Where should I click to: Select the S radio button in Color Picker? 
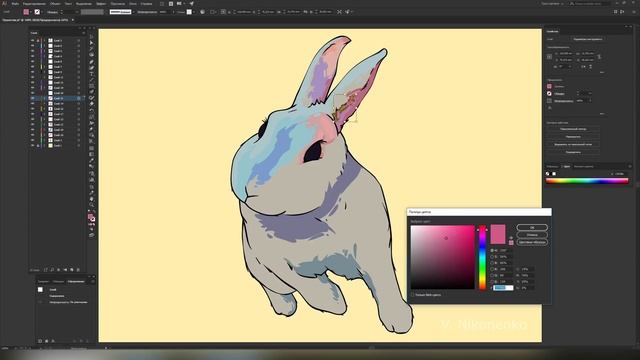pyautogui.click(x=492, y=257)
